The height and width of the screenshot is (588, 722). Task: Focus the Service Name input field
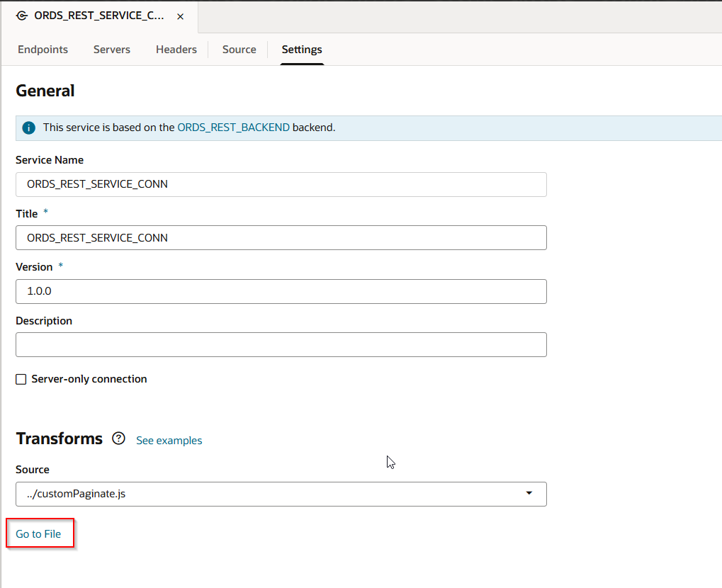(281, 184)
